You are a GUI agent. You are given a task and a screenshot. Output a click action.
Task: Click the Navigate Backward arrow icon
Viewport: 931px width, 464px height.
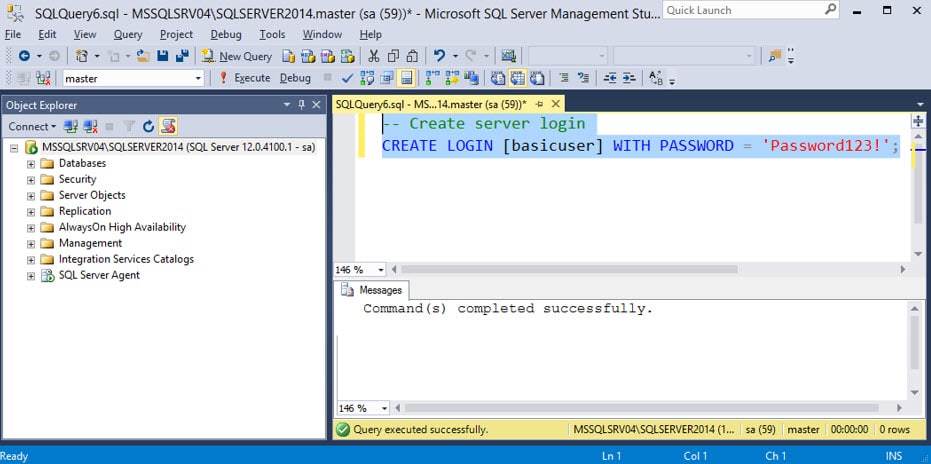click(x=24, y=56)
